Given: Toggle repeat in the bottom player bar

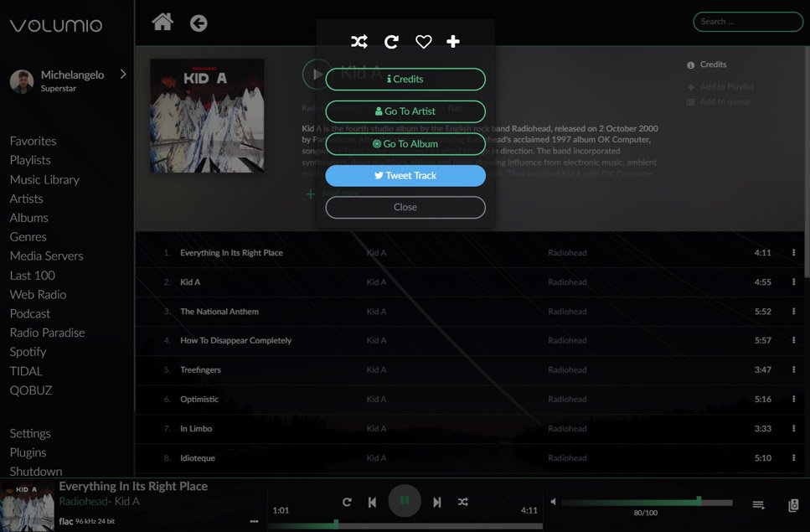Looking at the screenshot, I should pyautogui.click(x=347, y=502).
